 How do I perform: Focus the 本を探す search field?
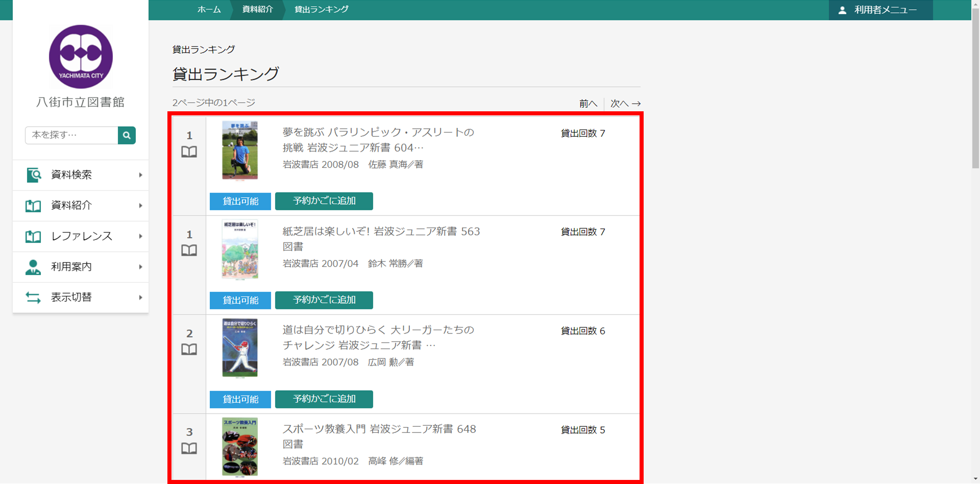tap(71, 135)
